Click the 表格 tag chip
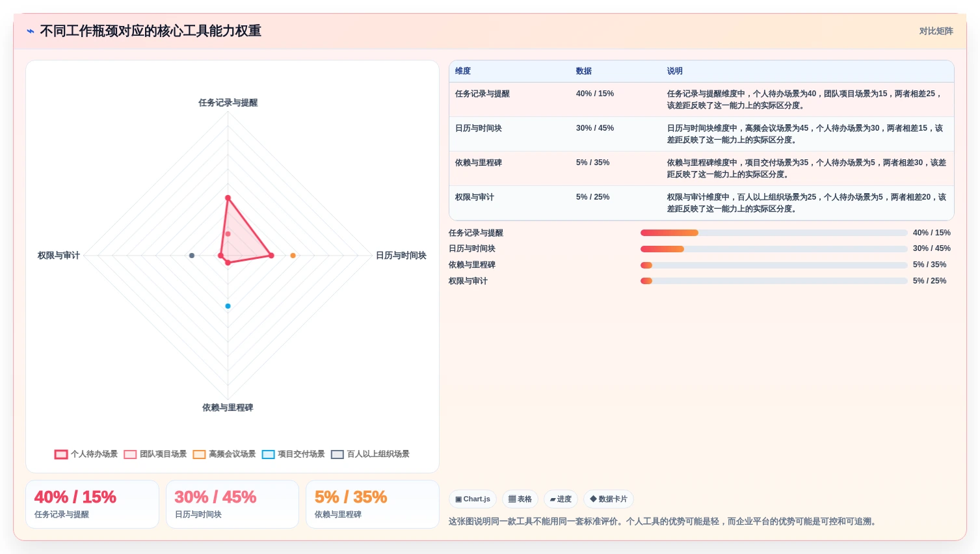 520,499
